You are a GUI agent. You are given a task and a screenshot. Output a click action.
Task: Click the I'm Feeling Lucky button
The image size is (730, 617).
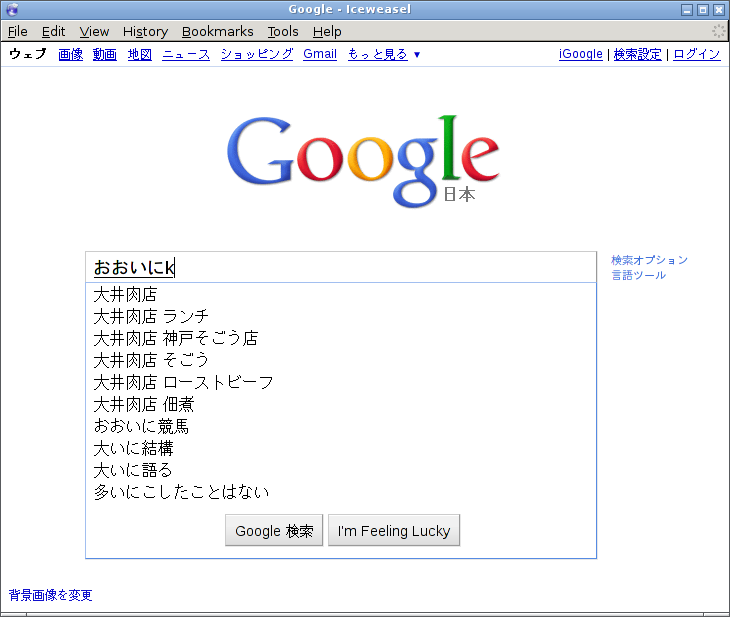coord(394,530)
